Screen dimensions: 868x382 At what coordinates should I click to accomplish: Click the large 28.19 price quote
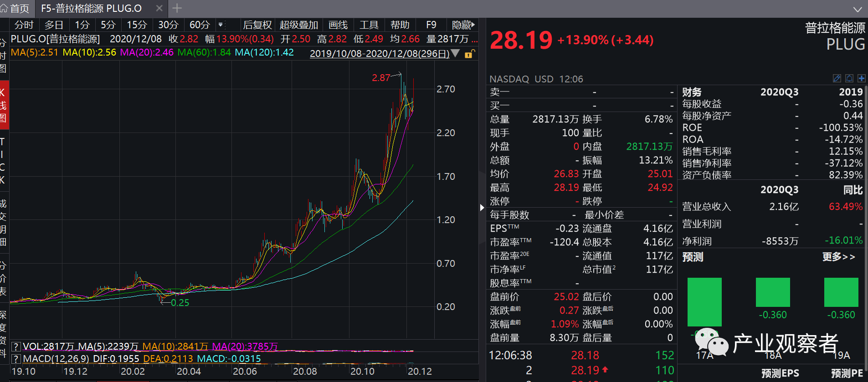(x=521, y=40)
